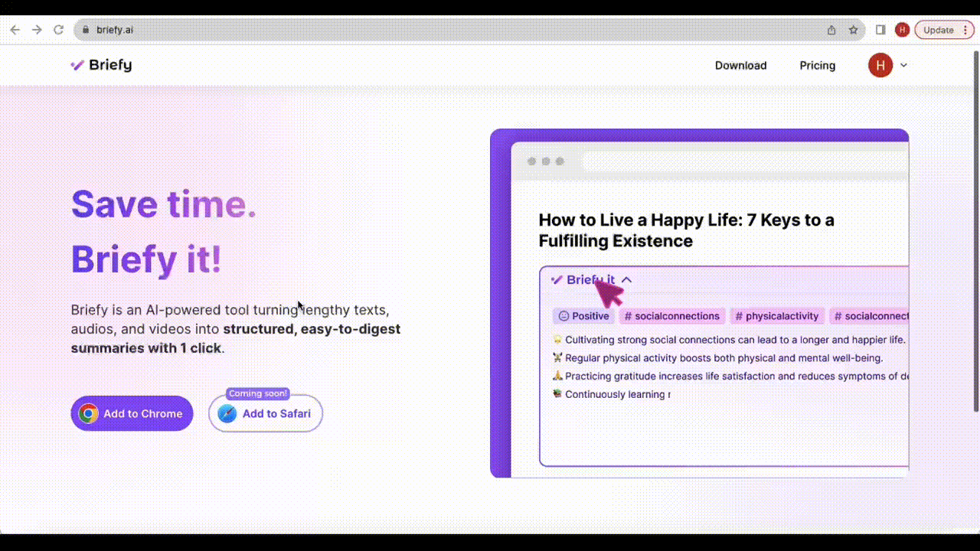
Task: Click the Chrome logo icon in the button
Action: coord(88,413)
